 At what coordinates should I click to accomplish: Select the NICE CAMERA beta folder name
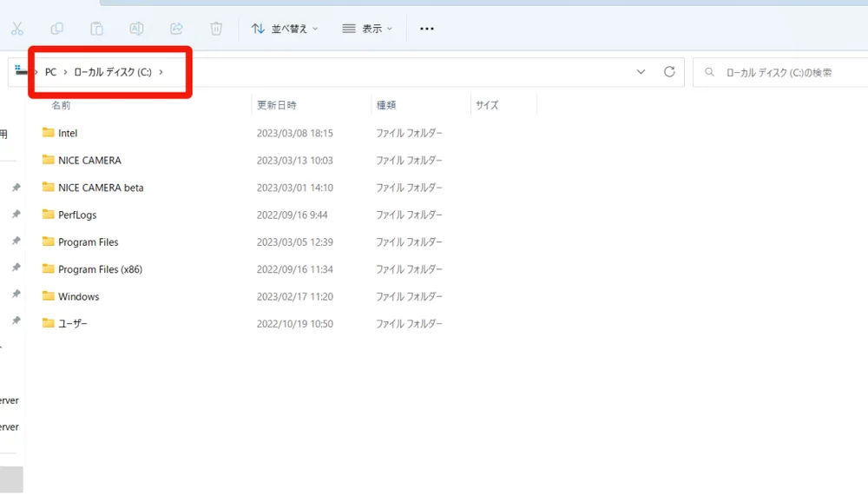tap(101, 188)
